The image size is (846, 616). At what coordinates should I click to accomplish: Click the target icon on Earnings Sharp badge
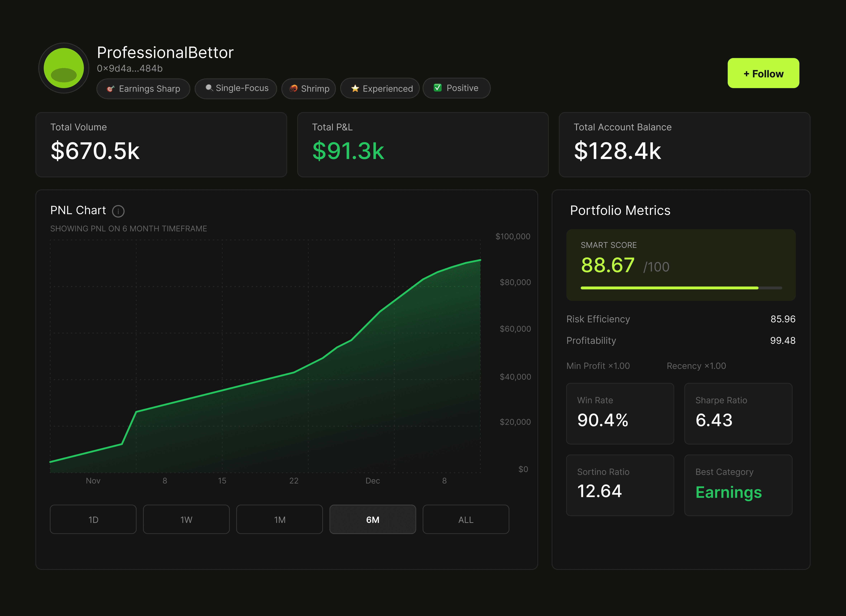point(110,89)
